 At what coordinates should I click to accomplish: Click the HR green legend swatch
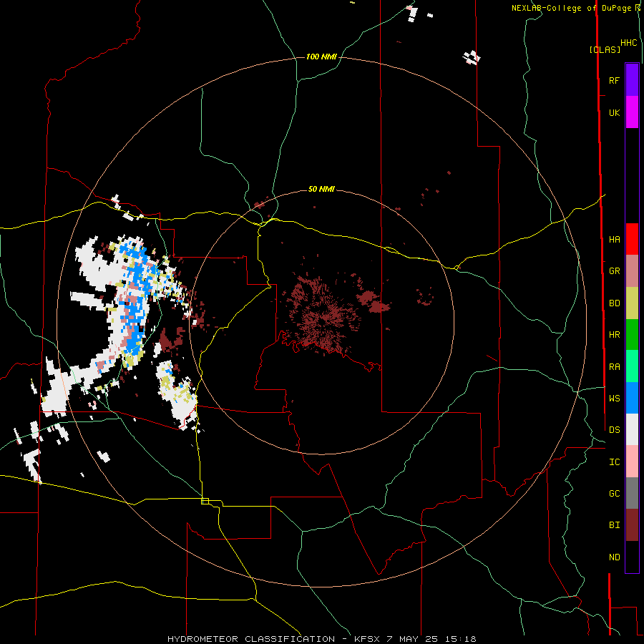pos(632,335)
